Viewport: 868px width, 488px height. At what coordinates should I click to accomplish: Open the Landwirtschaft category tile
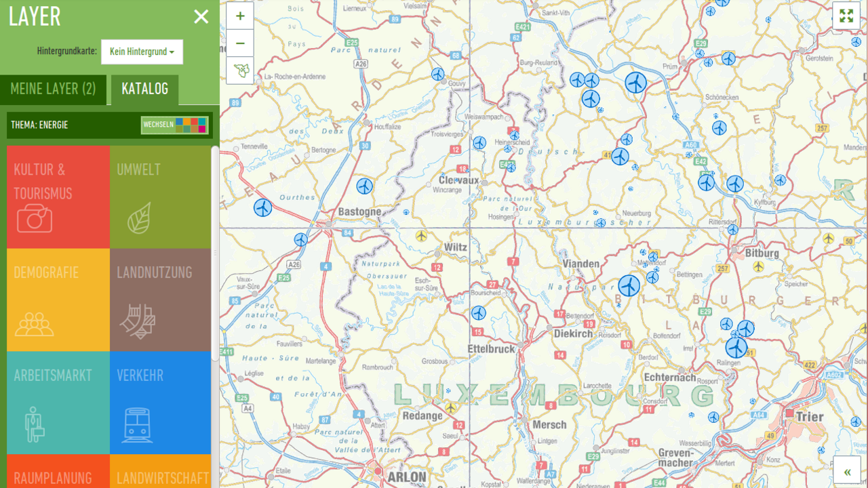pyautogui.click(x=161, y=472)
